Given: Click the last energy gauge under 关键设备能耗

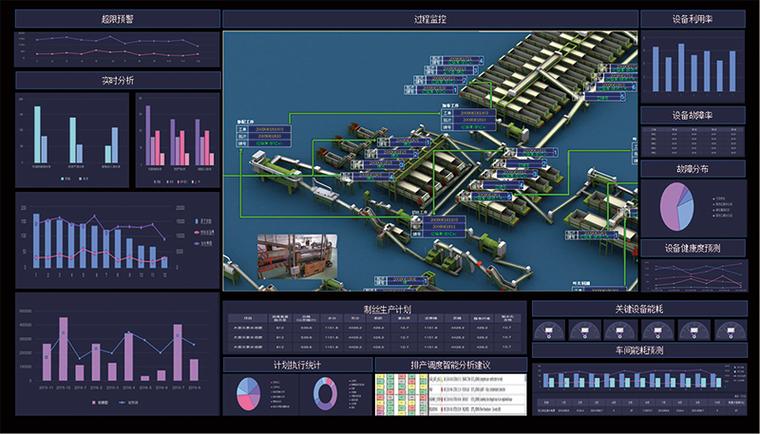Looking at the screenshot, I should click(728, 330).
